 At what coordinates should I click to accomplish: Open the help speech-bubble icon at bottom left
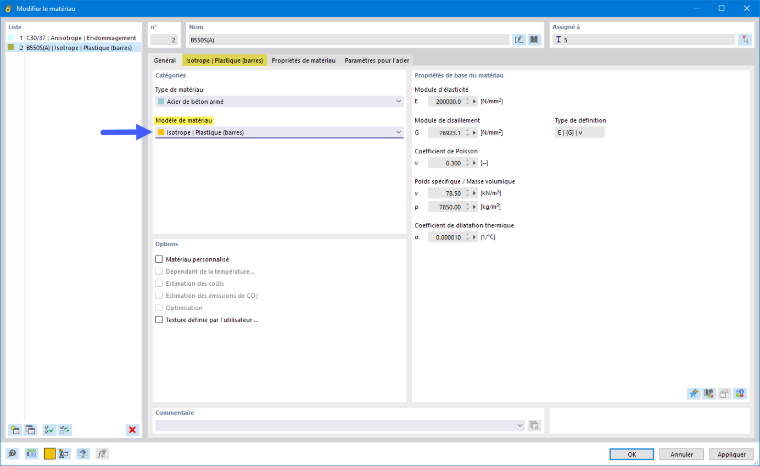click(x=12, y=454)
